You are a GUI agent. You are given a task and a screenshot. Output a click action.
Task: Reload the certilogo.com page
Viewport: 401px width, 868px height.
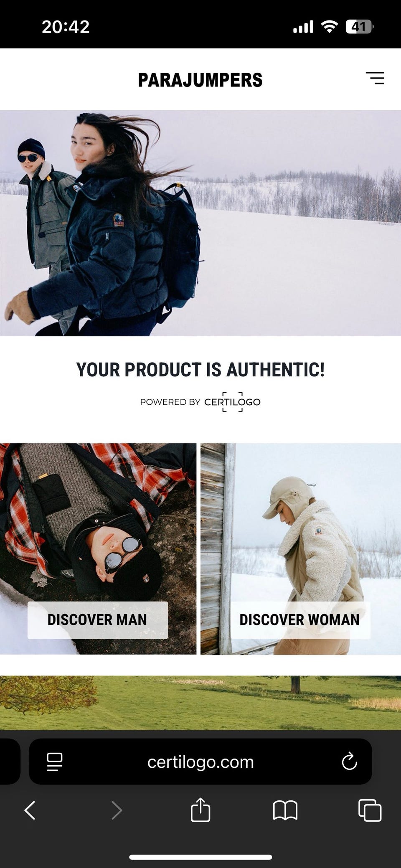pyautogui.click(x=349, y=761)
